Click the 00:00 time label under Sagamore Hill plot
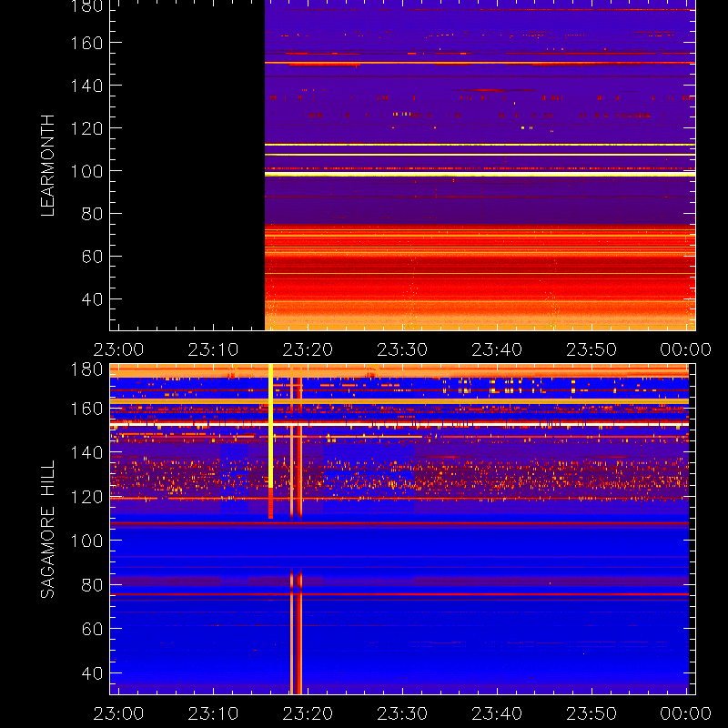This screenshot has height=728, width=728. pyautogui.click(x=686, y=713)
